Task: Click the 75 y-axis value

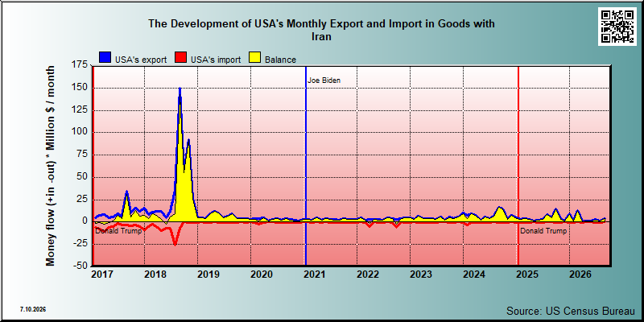Action: click(x=82, y=155)
